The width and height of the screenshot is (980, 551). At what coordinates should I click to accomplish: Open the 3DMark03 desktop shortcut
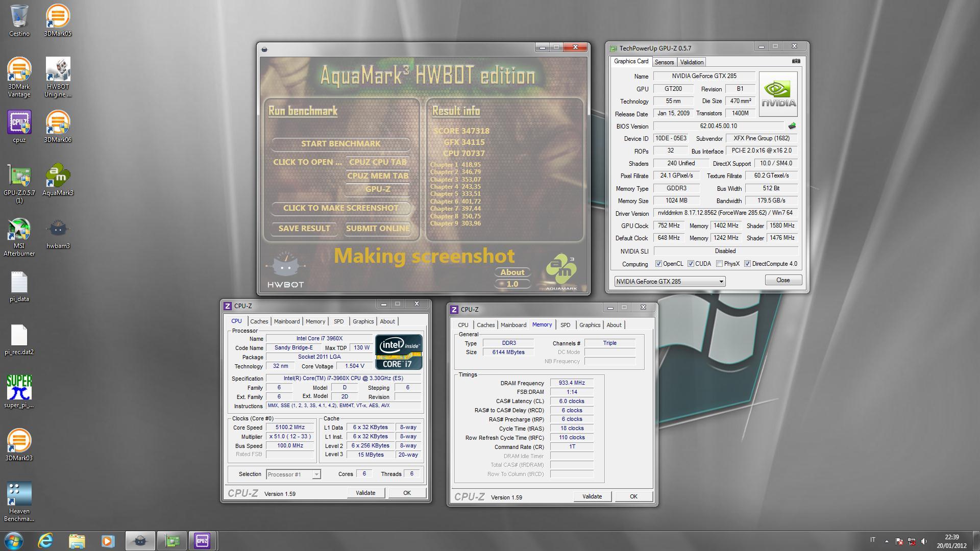click(19, 445)
